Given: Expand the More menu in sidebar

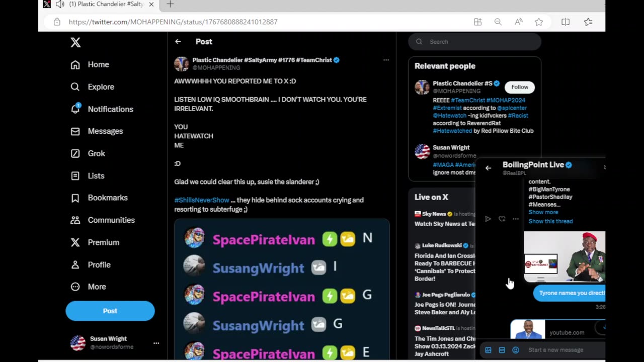Looking at the screenshot, I should pyautogui.click(x=88, y=287).
